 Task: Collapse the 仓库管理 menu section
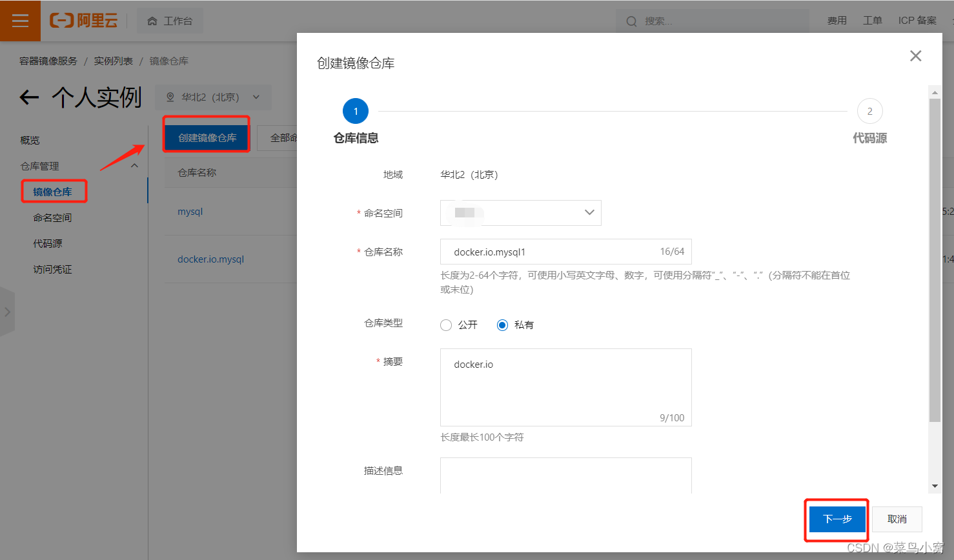pos(134,166)
